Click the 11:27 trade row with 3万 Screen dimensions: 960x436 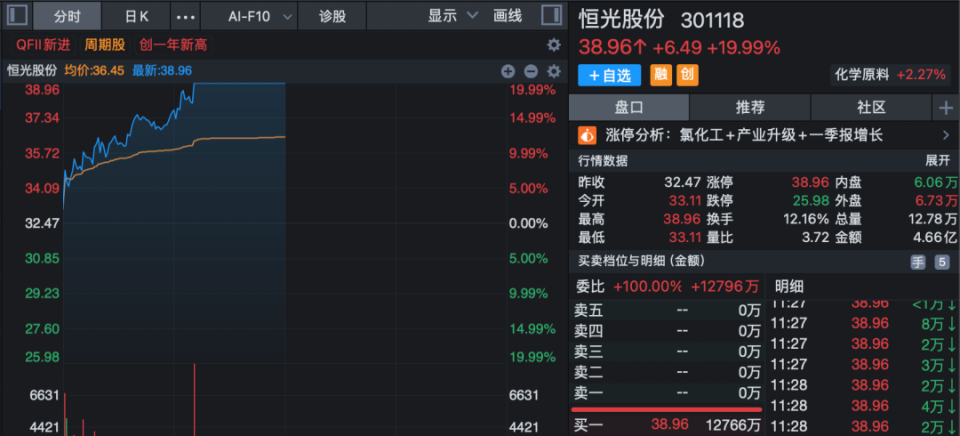click(x=863, y=365)
